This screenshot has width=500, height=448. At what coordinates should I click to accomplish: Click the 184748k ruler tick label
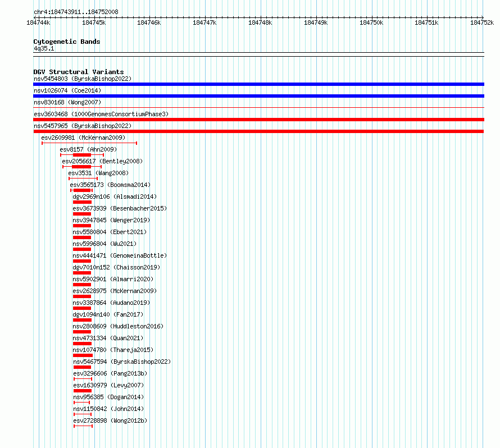tap(260, 22)
